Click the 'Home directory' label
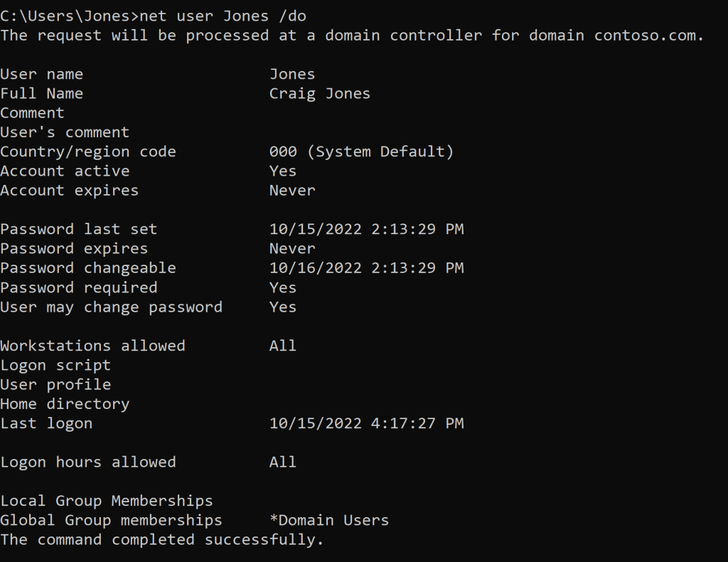The width and height of the screenshot is (728, 562). (x=65, y=404)
